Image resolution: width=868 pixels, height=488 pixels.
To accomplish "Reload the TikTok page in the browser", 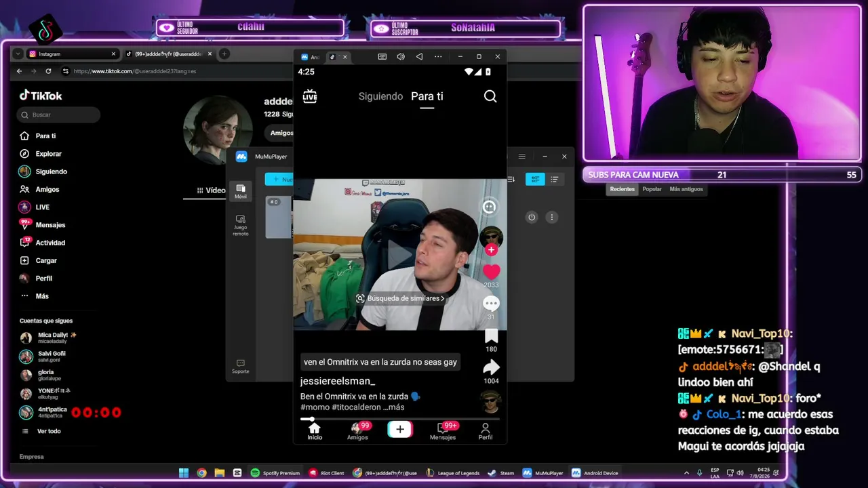I will (x=48, y=71).
